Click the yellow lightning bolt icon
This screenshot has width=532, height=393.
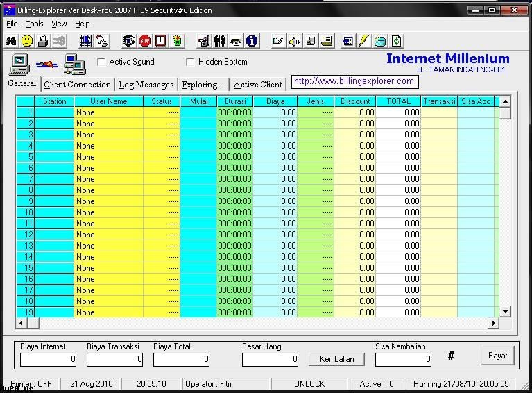pos(363,41)
